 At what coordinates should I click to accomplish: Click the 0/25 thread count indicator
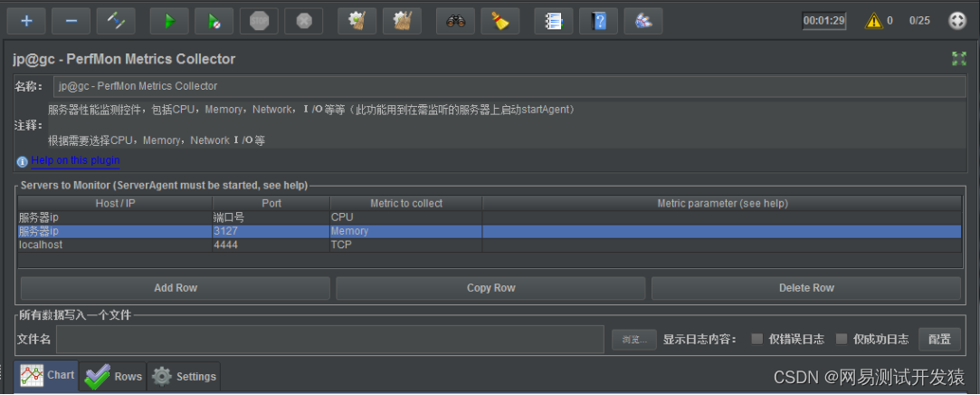pyautogui.click(x=919, y=21)
